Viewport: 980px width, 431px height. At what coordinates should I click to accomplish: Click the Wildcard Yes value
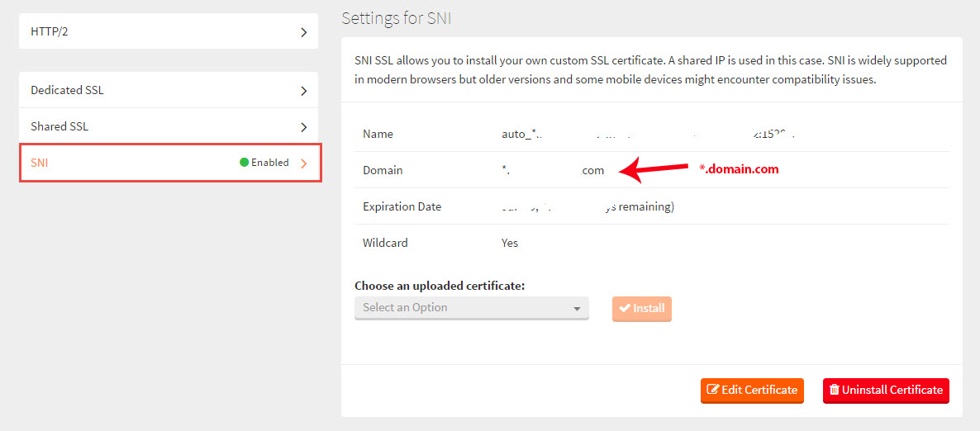coord(509,243)
